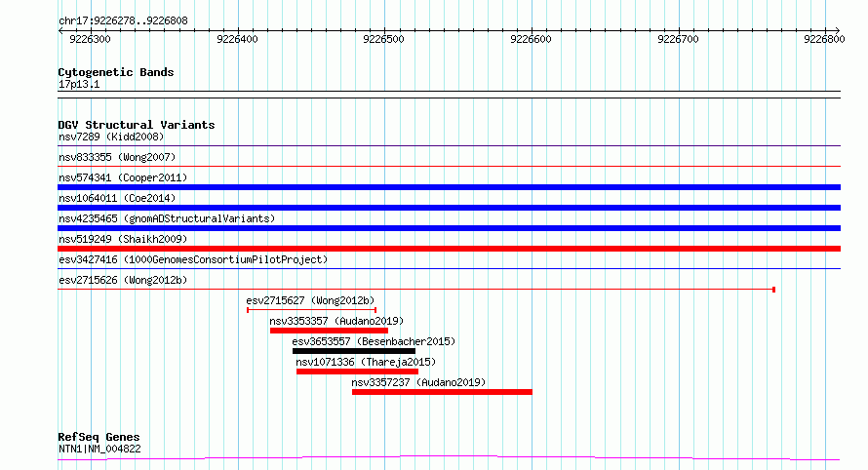The height and width of the screenshot is (470, 868).
Task: Select the 17p13.1 band label
Action: tap(79, 84)
